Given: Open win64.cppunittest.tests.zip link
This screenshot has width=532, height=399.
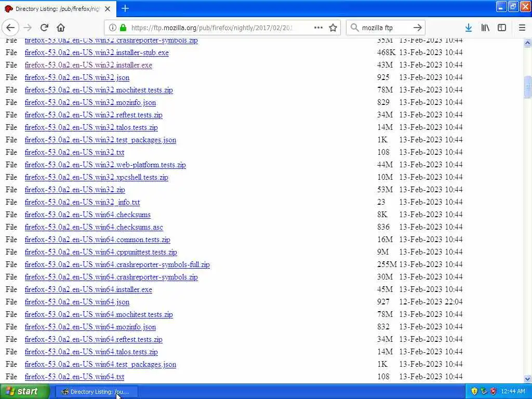Looking at the screenshot, I should pos(101,252).
